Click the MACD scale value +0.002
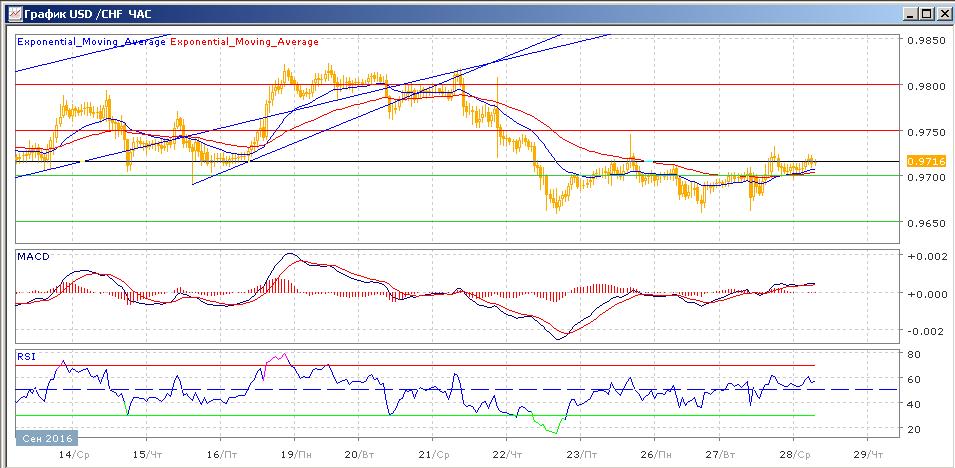 point(923,257)
